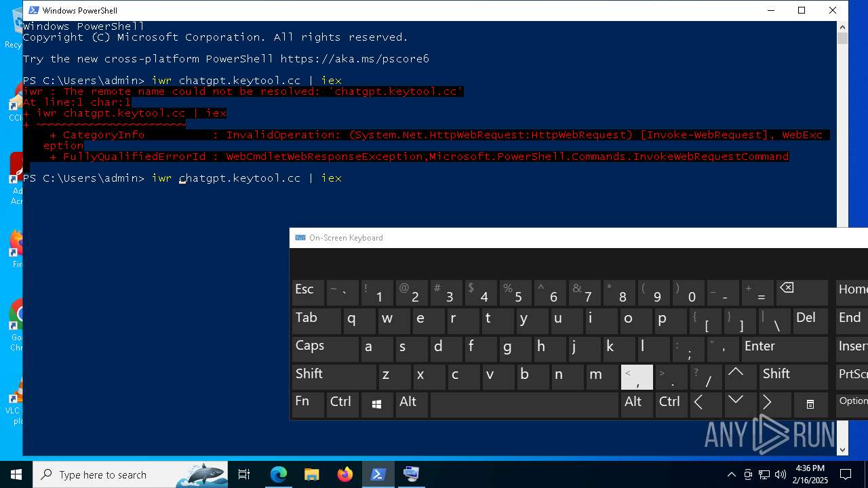
Task: Tap the up arrow key
Action: point(740,376)
